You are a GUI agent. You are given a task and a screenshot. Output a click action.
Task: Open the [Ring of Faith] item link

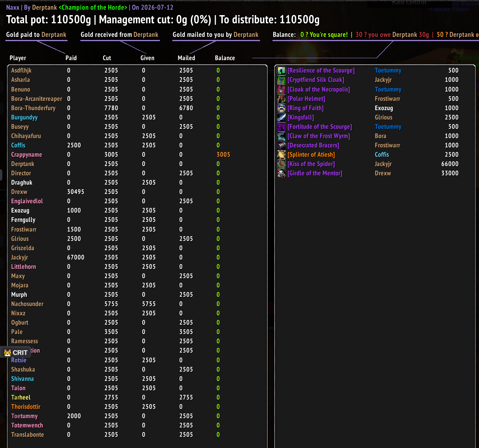[305, 108]
